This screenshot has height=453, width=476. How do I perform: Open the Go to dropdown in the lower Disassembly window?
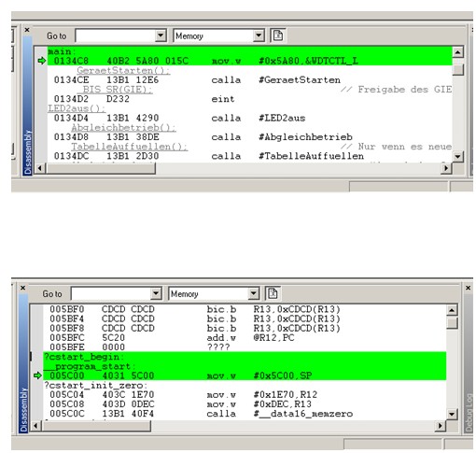point(156,293)
